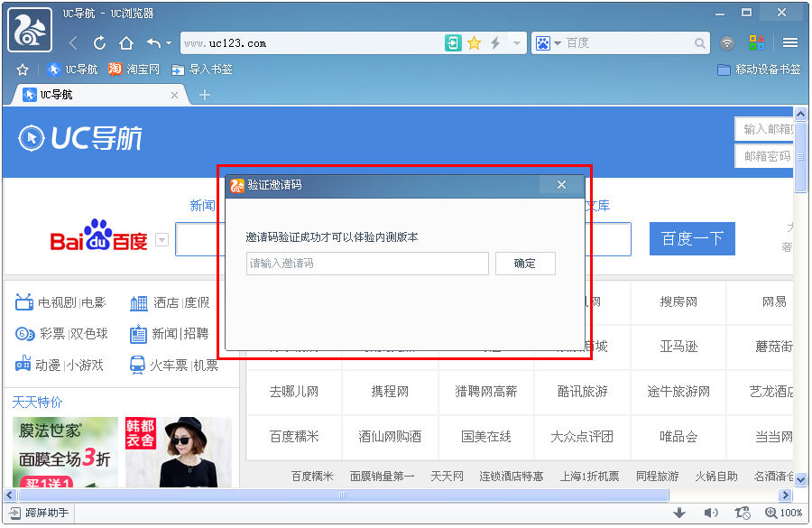812x528 pixels.
Task: Close the 验证邀请码 dialog
Action: tap(561, 184)
